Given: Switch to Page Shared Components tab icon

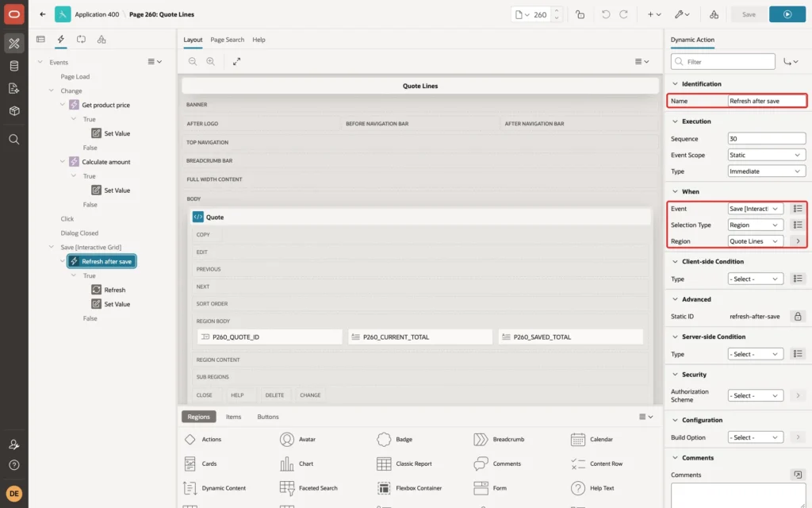Looking at the screenshot, I should [x=101, y=40].
